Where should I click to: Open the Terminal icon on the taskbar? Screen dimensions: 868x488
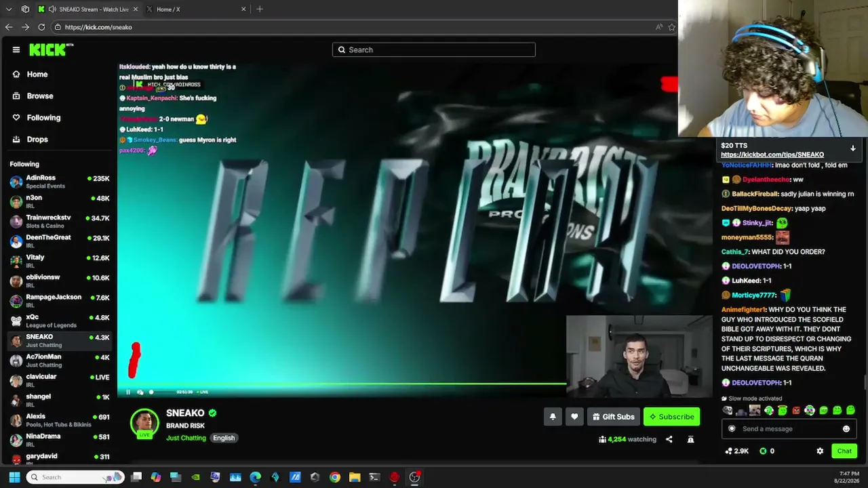pyautogui.click(x=374, y=477)
